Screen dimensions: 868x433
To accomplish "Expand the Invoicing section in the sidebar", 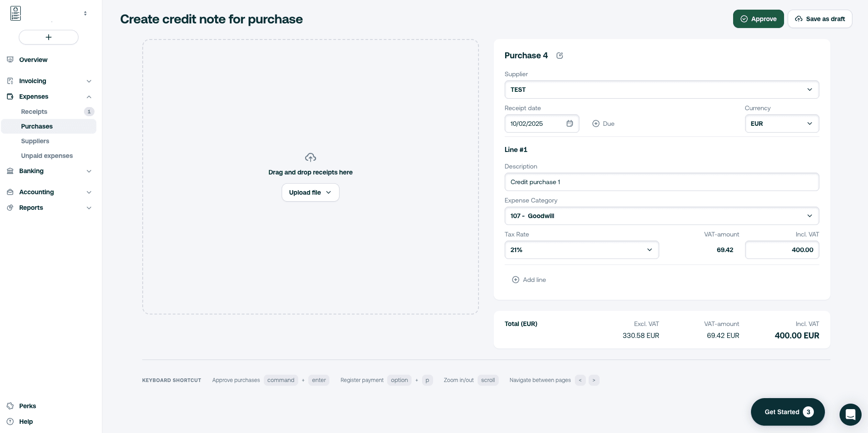I will 89,81.
